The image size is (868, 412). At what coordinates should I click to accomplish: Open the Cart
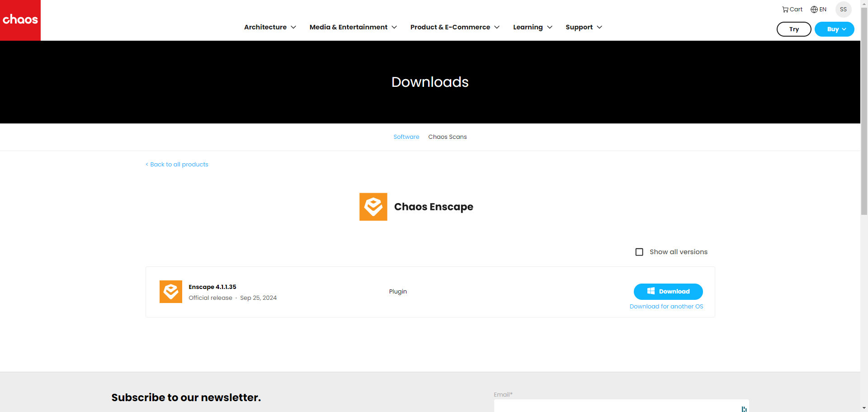click(x=793, y=9)
